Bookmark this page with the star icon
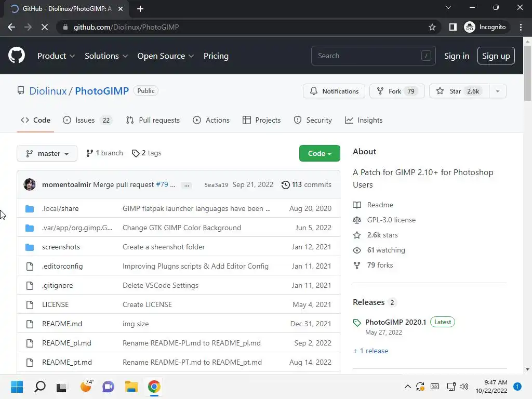532x399 pixels. click(x=432, y=27)
